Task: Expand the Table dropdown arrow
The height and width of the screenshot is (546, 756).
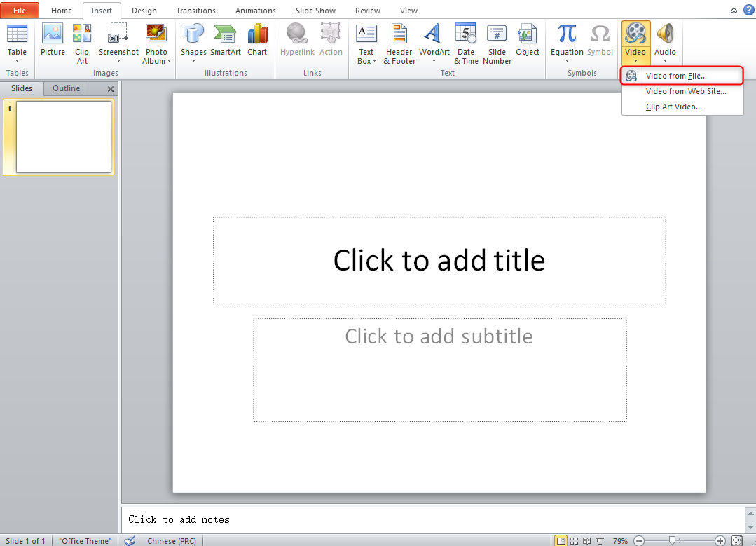Action: 17,61
